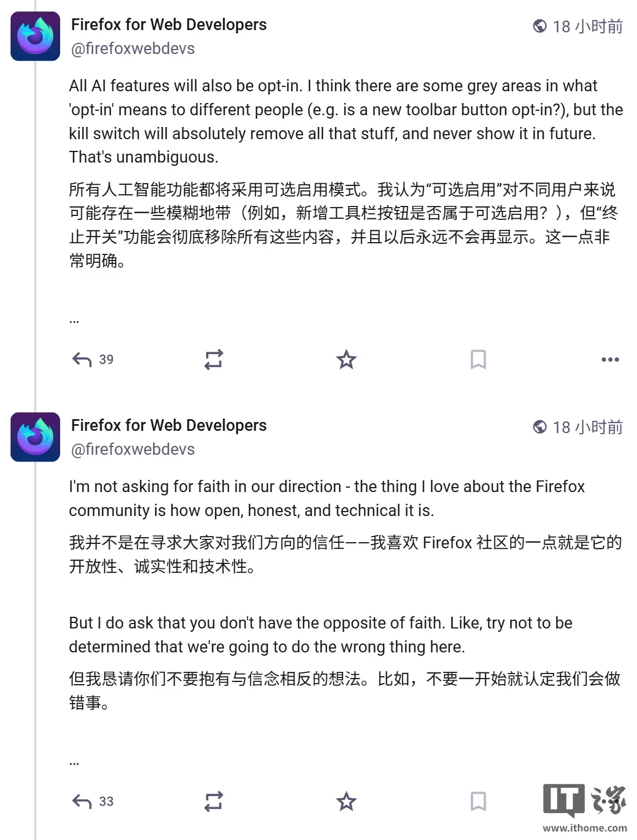Reply to the second post
This screenshot has height=840, width=637.
(81, 802)
